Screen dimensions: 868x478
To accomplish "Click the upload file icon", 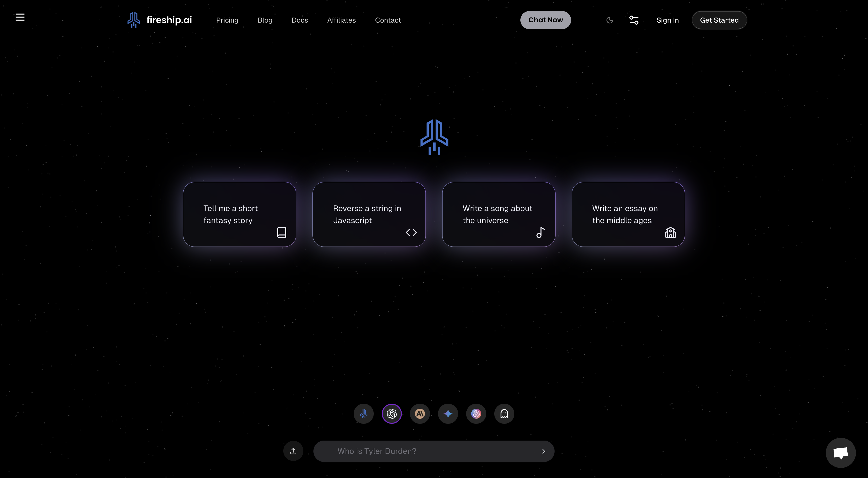I will point(293,451).
